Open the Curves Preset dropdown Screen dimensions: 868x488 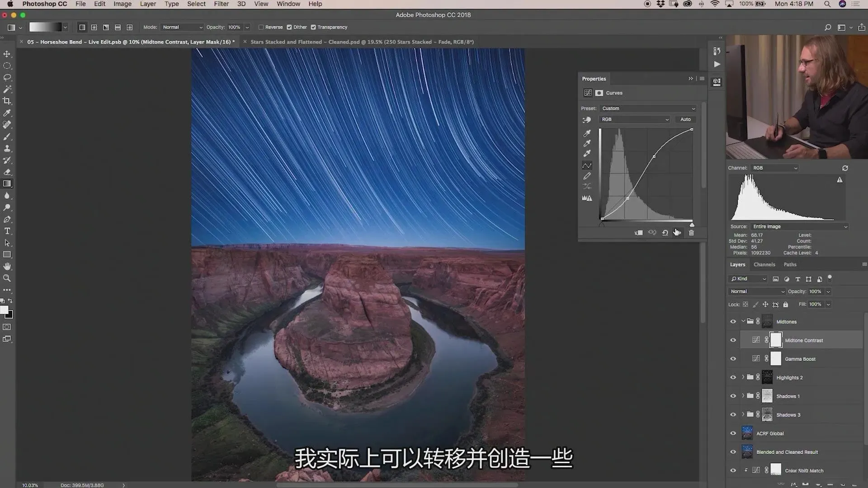tap(648, 108)
